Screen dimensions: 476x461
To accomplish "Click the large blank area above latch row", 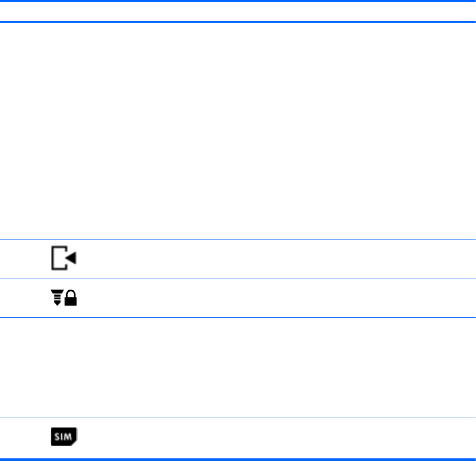I will click(238, 131).
